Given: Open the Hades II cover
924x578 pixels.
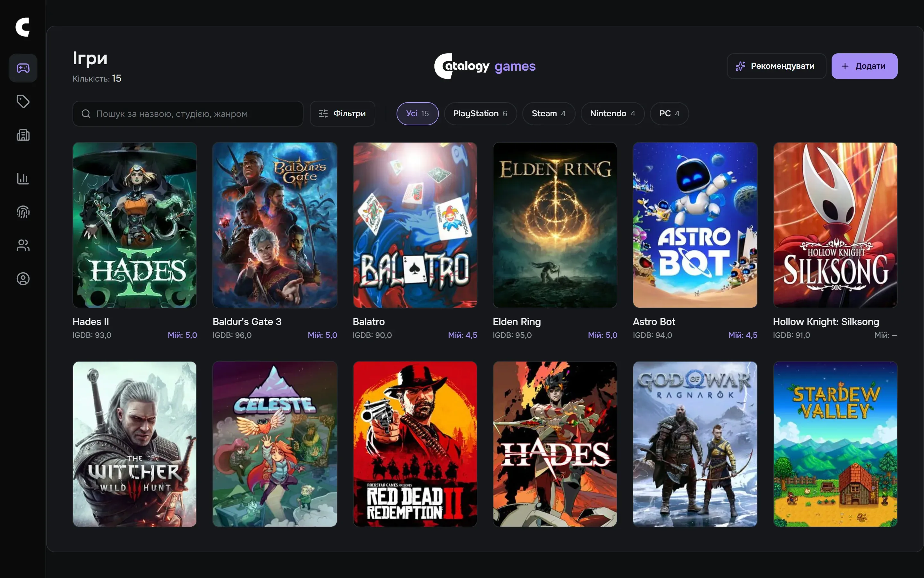Looking at the screenshot, I should tap(135, 225).
